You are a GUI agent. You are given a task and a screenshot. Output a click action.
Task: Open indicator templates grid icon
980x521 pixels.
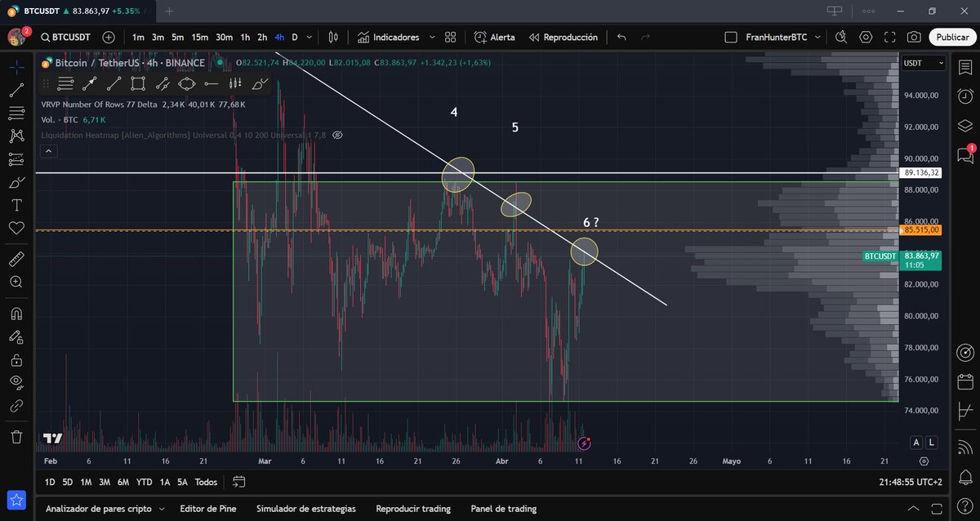(452, 38)
